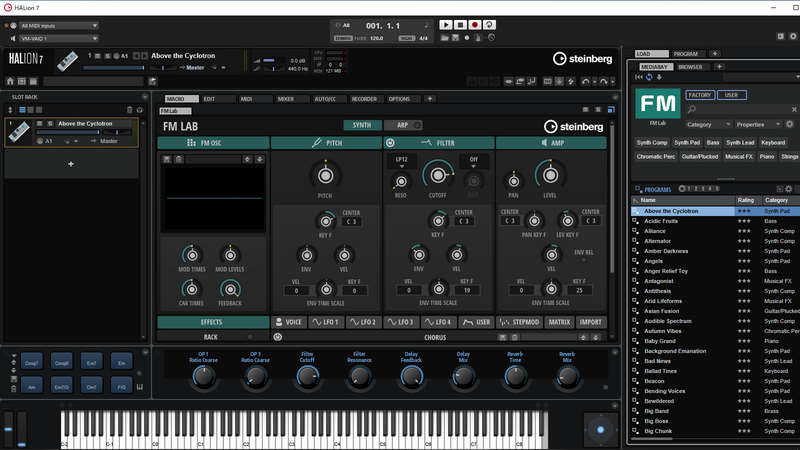Image resolution: width=800 pixels, height=450 pixels.
Task: Switch to the EDIT tab
Action: pyautogui.click(x=218, y=99)
